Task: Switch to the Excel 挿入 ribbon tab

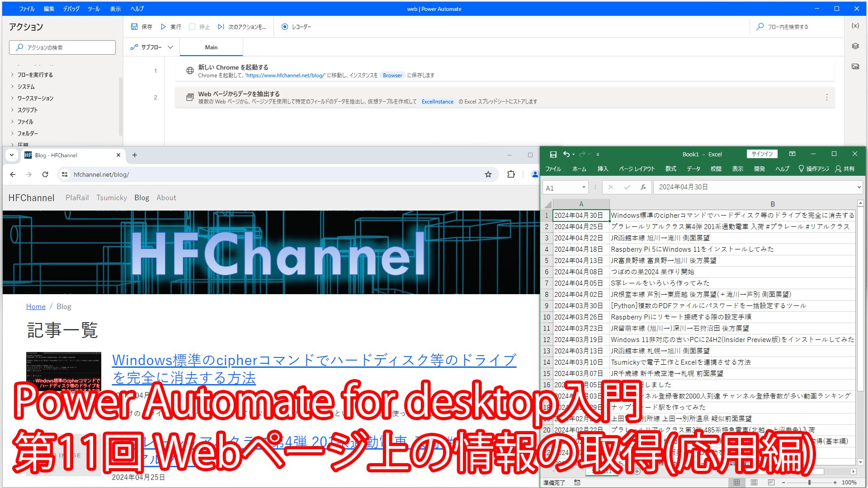Action: pyautogui.click(x=603, y=169)
